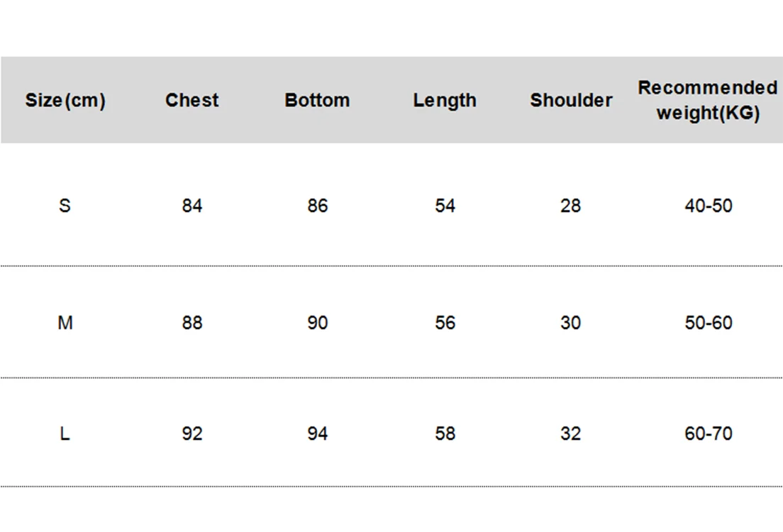Click bottom value 86 for size S
The image size is (783, 532).
point(317,206)
